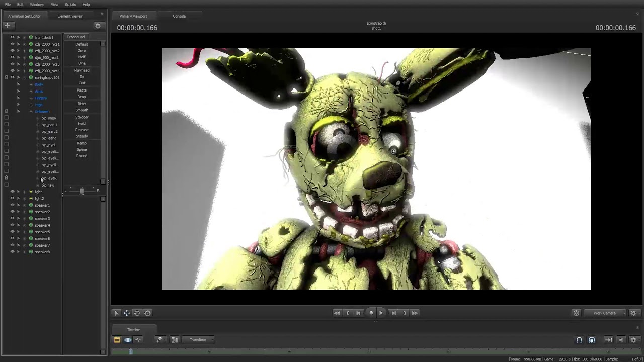Click the record button
Image resolution: width=644 pixels, height=362 pixels.
coord(371,313)
